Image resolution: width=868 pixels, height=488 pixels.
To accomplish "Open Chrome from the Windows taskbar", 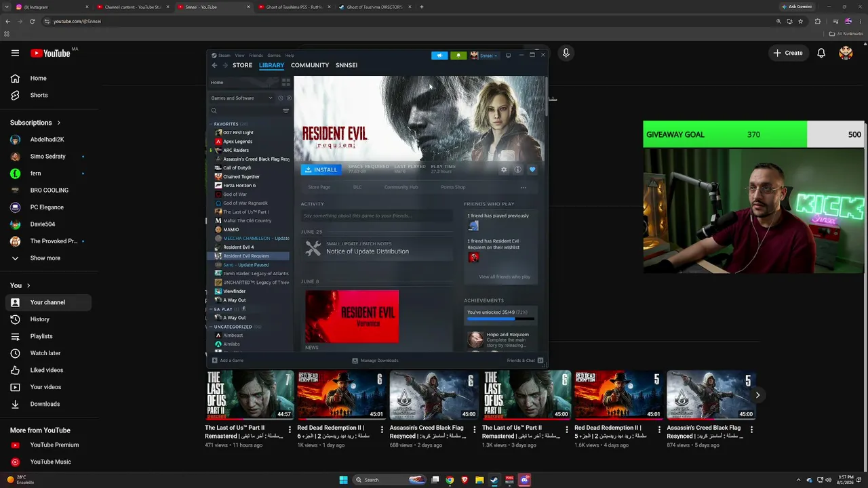I will tap(450, 480).
